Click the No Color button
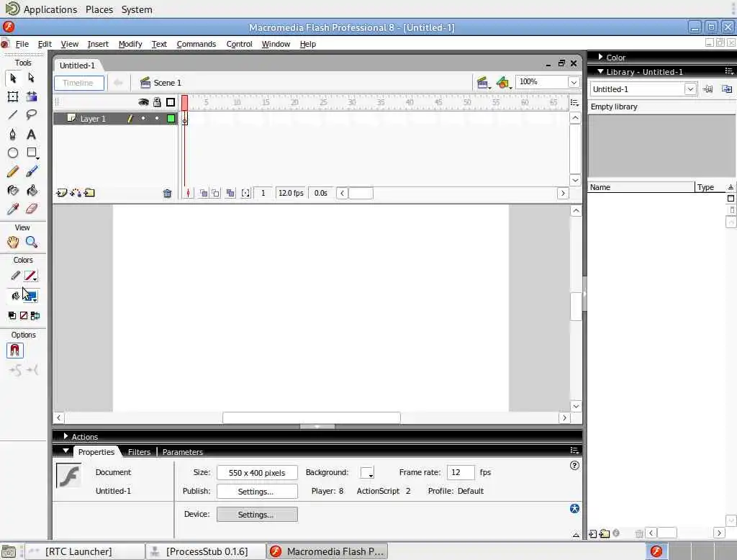737x560 pixels. 24,315
